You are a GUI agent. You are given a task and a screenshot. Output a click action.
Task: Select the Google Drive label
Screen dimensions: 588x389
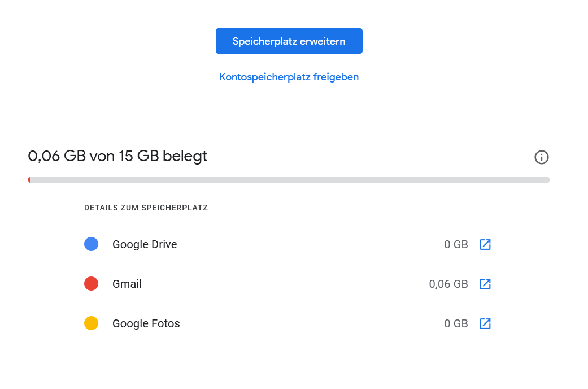[145, 244]
